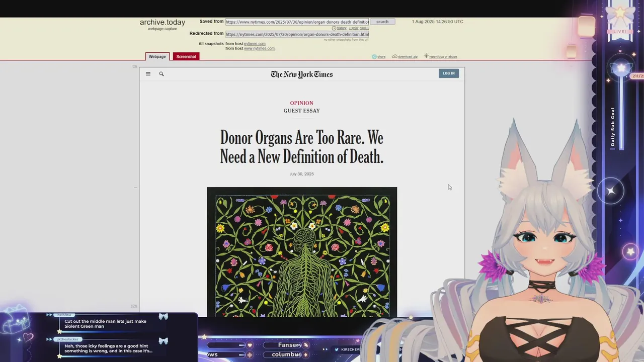Click the NYT search magnifier icon

point(162,74)
